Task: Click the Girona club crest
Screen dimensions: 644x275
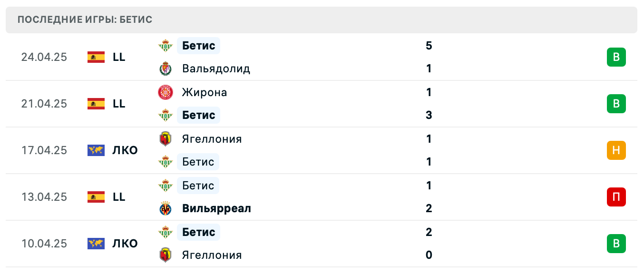Action: pos(165,92)
